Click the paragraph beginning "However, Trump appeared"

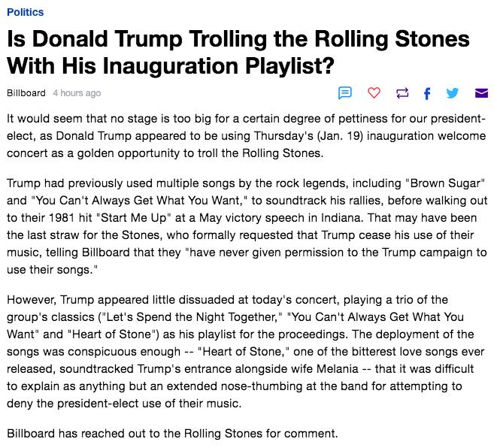tap(246, 352)
